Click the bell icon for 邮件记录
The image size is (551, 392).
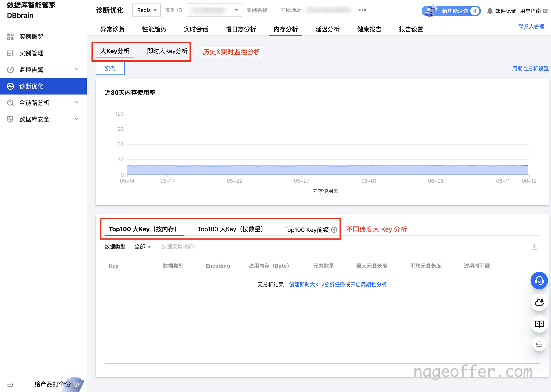[490, 11]
